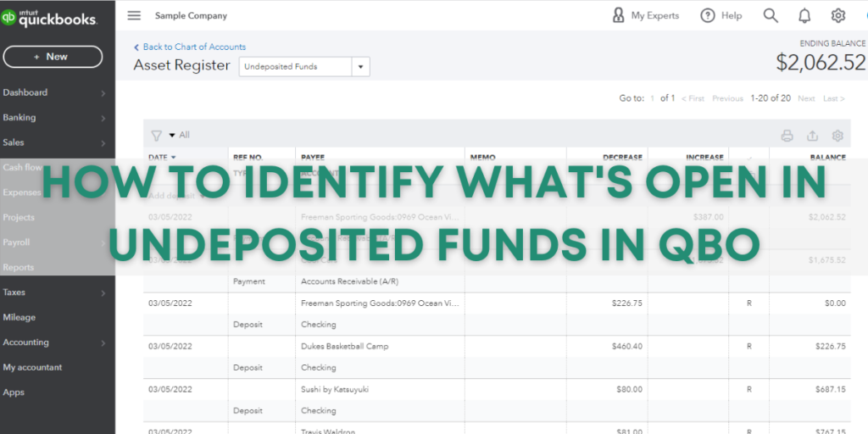Toggle the hamburger navigation menu
868x434 pixels.
(x=134, y=15)
